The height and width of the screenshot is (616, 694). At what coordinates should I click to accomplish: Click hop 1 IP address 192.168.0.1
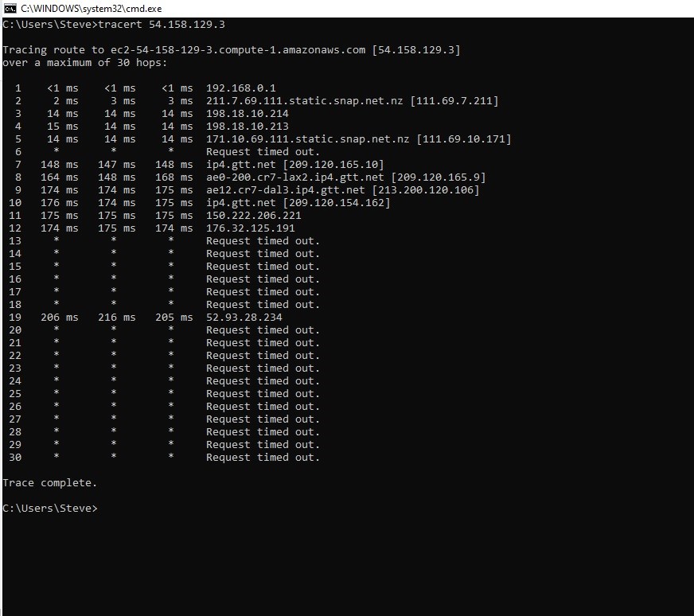(241, 88)
